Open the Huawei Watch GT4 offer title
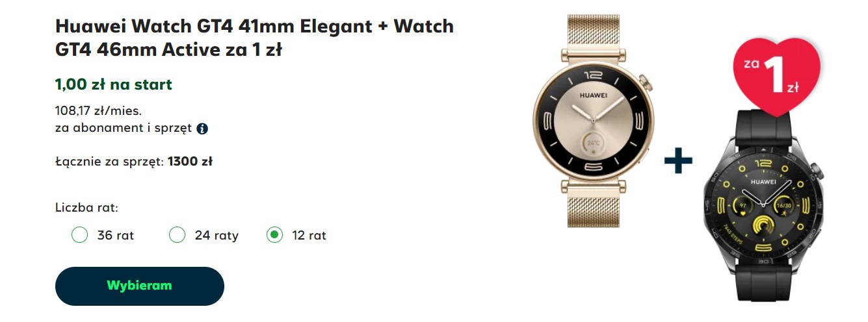Screen dimensions: 868x322 pyautogui.click(x=254, y=38)
